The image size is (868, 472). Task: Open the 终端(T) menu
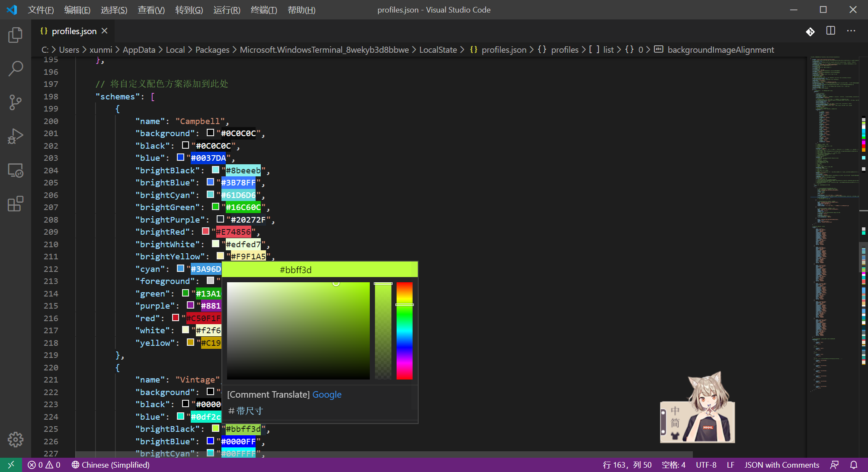(x=264, y=10)
